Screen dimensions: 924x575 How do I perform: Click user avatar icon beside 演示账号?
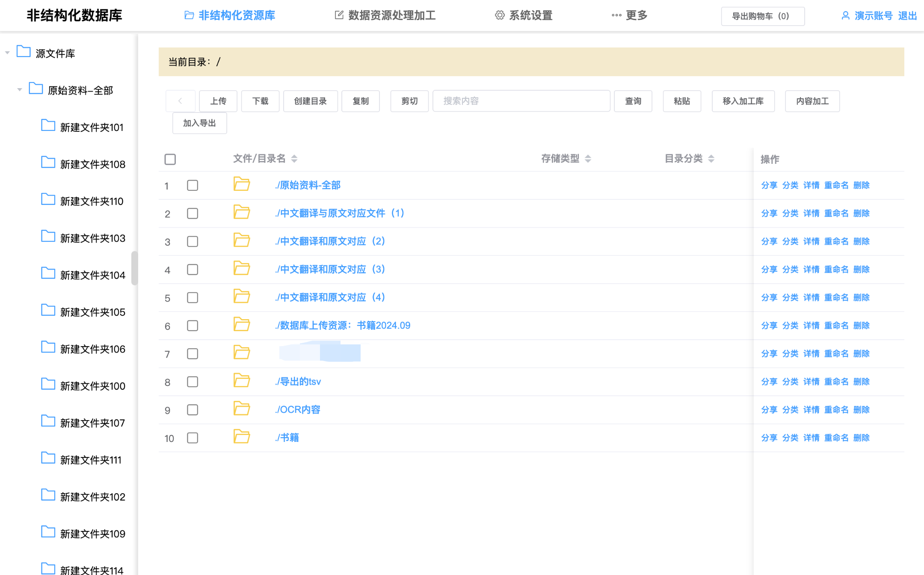(845, 16)
